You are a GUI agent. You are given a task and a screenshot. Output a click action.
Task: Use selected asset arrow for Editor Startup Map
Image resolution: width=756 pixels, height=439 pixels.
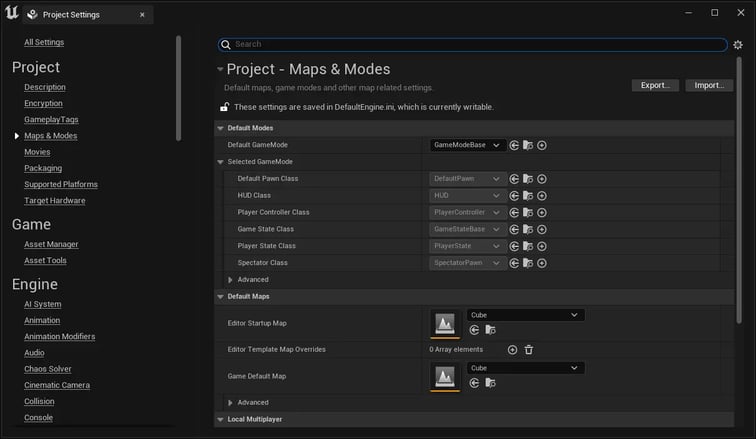pyautogui.click(x=474, y=330)
